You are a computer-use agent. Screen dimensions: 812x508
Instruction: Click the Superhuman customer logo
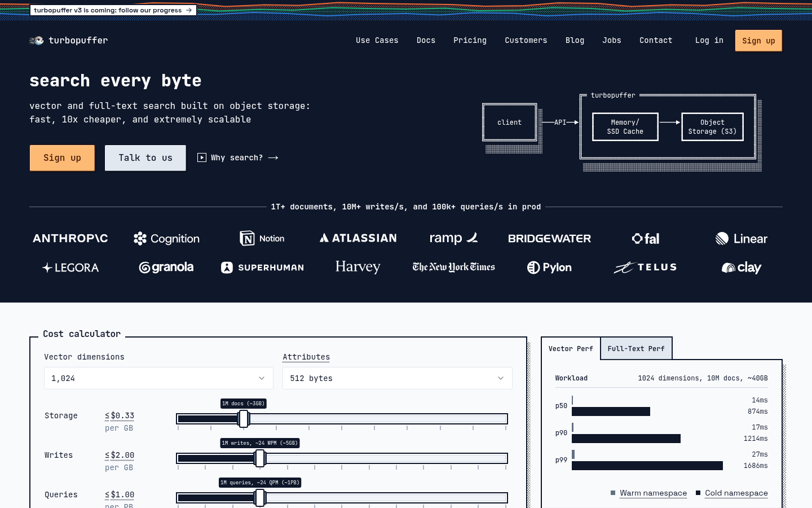tap(262, 268)
